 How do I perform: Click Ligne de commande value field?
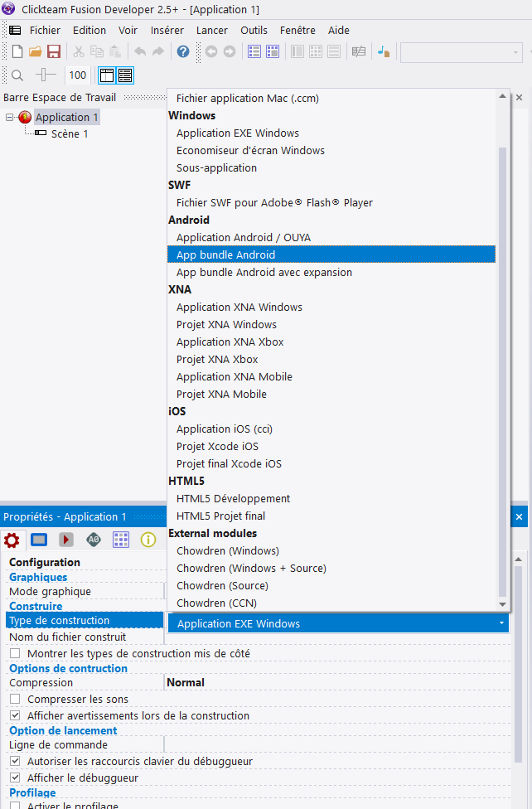pos(338,745)
